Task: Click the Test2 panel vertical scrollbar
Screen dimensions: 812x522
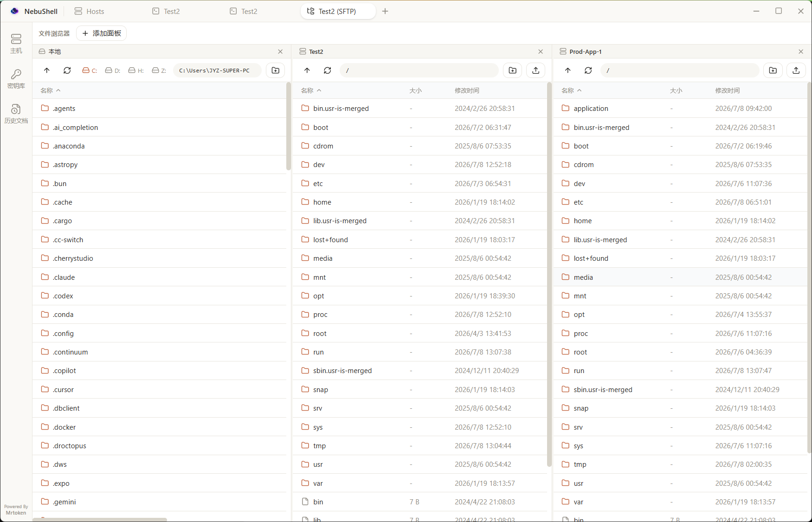Action: pyautogui.click(x=549, y=275)
